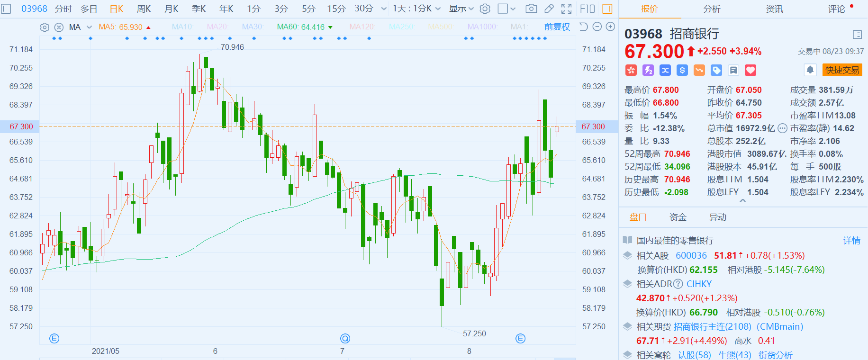This screenshot has height=360, width=868.
Task: Switch to the 月K monthly chart
Action: click(171, 9)
